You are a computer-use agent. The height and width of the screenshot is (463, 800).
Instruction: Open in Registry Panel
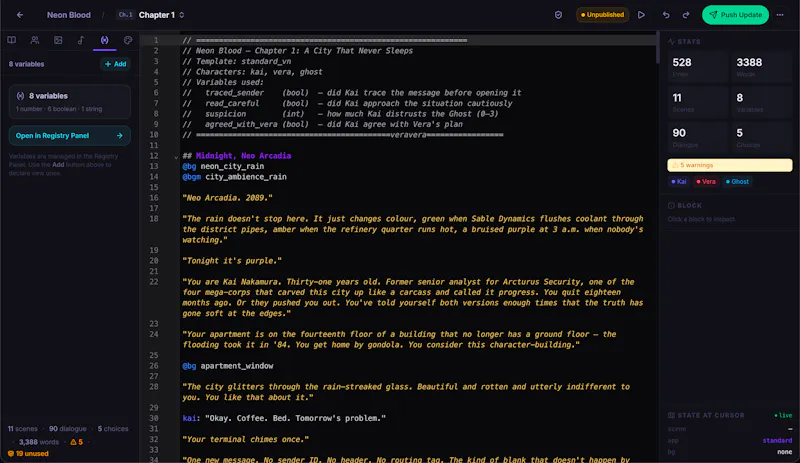69,136
